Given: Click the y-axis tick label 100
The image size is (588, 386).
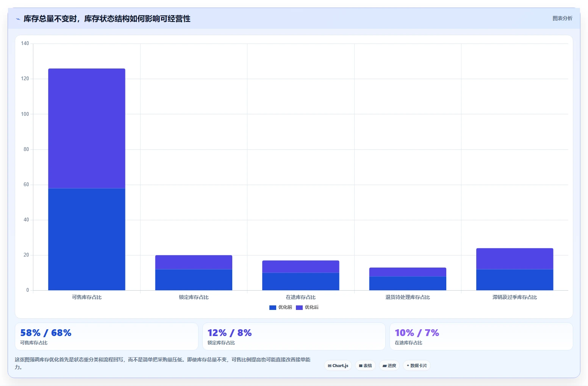Looking at the screenshot, I should pos(25,114).
